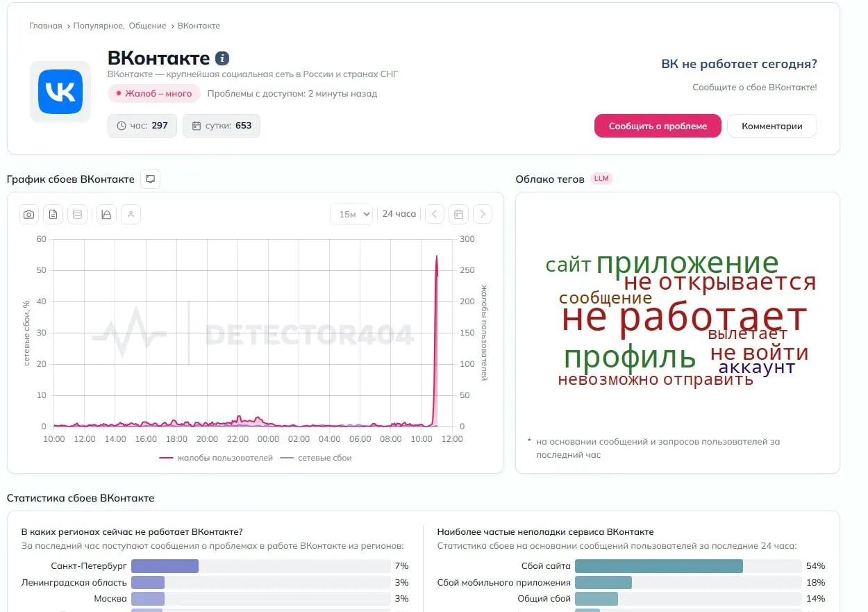
Task: Click the LLM badge near Облако тегов
Action: (x=601, y=179)
